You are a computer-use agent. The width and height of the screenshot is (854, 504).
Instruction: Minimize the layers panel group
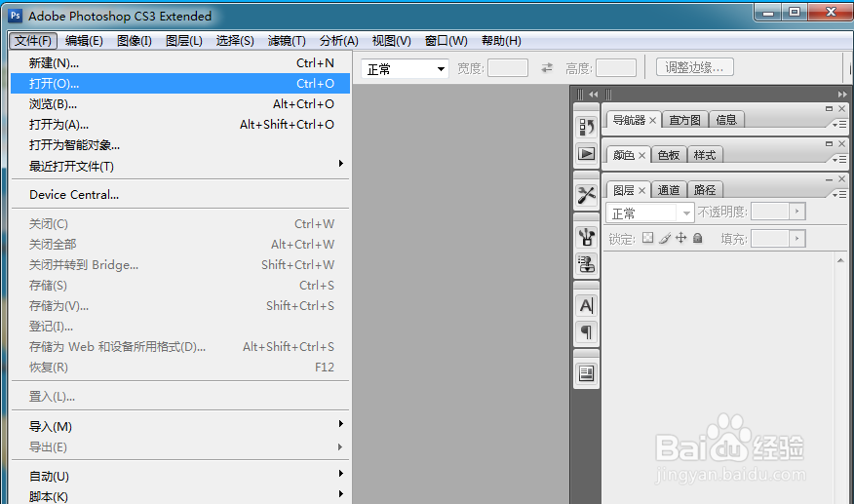pyautogui.click(x=829, y=178)
